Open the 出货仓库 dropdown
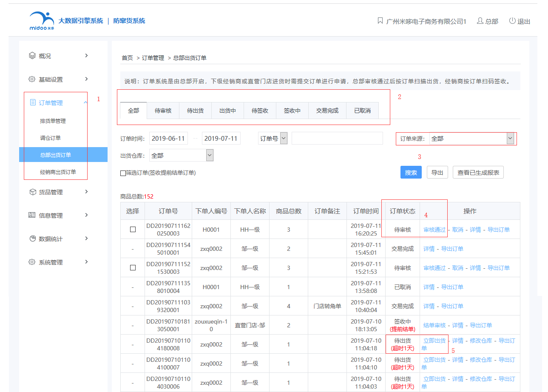This screenshot has width=548, height=392. (181, 156)
